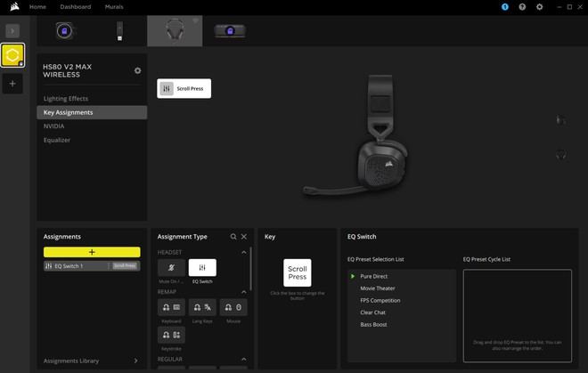Open EQ Switch 1 three-dot options menu
Viewport: 588px width, 373px height.
tap(109, 266)
